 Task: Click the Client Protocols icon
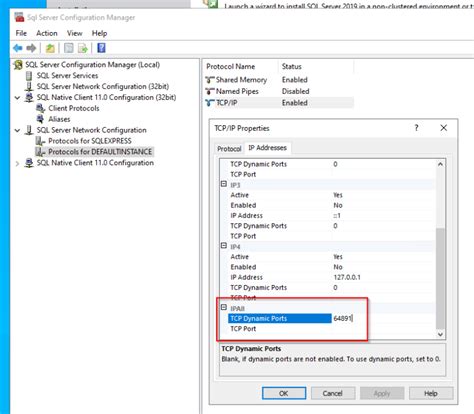pos(40,108)
